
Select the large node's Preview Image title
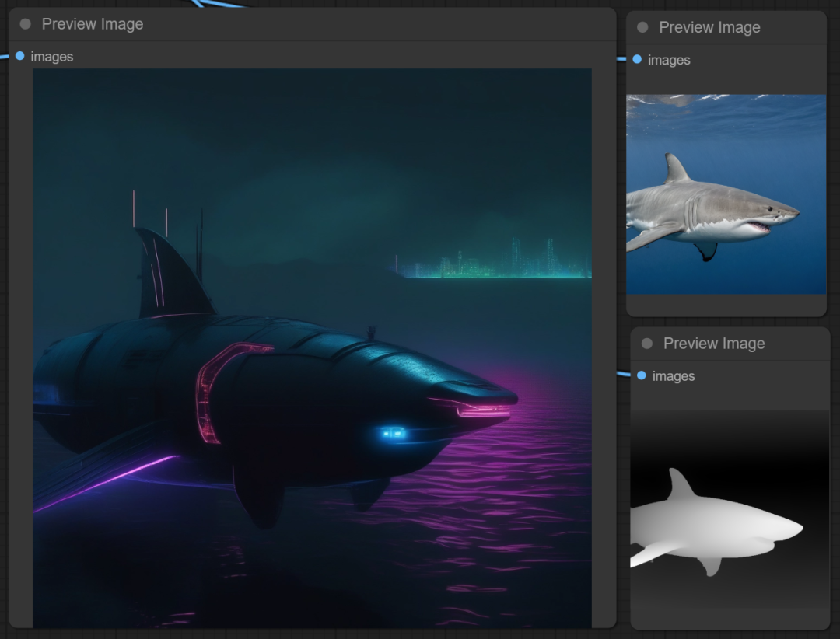[93, 24]
